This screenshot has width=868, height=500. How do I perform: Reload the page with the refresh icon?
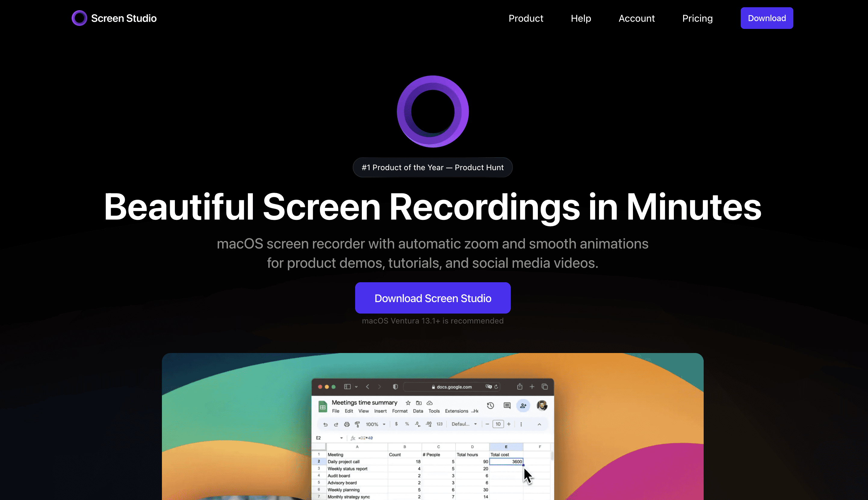pos(496,387)
